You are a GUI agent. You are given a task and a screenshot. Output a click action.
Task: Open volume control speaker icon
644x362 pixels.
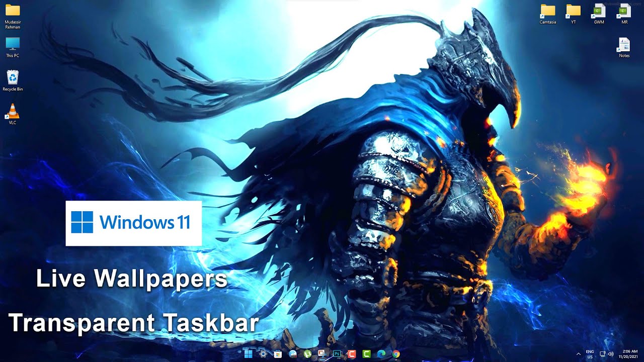pos(610,354)
